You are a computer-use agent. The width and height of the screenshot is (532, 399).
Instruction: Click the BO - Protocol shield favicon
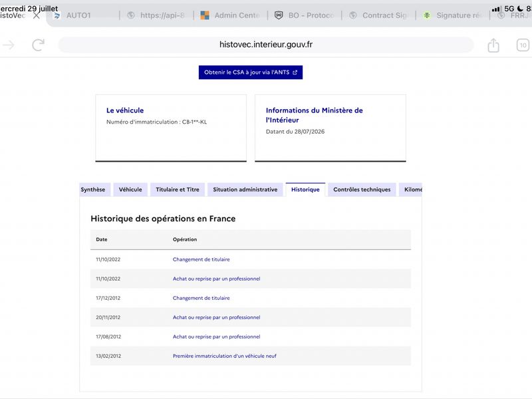tap(279, 15)
